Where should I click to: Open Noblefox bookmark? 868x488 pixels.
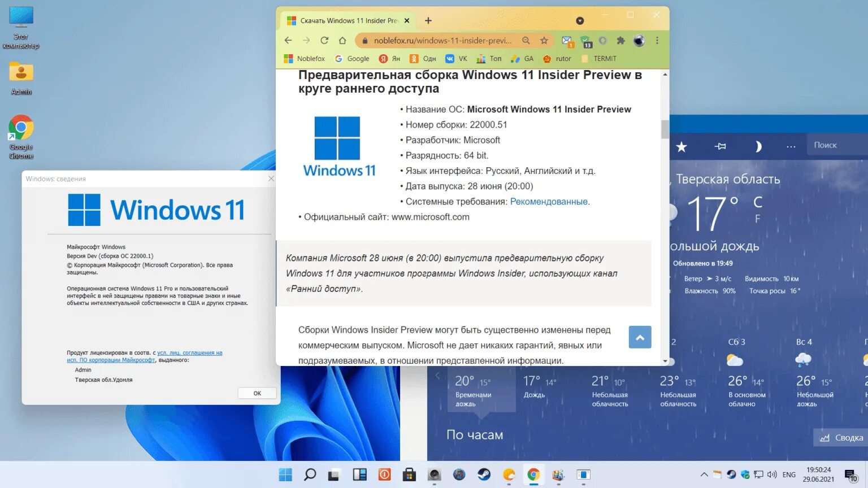(305, 59)
